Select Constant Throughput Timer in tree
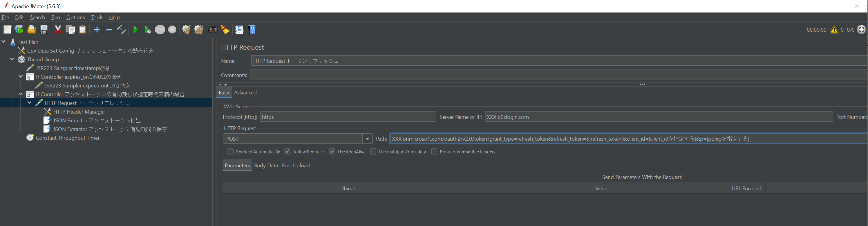 (x=67, y=138)
